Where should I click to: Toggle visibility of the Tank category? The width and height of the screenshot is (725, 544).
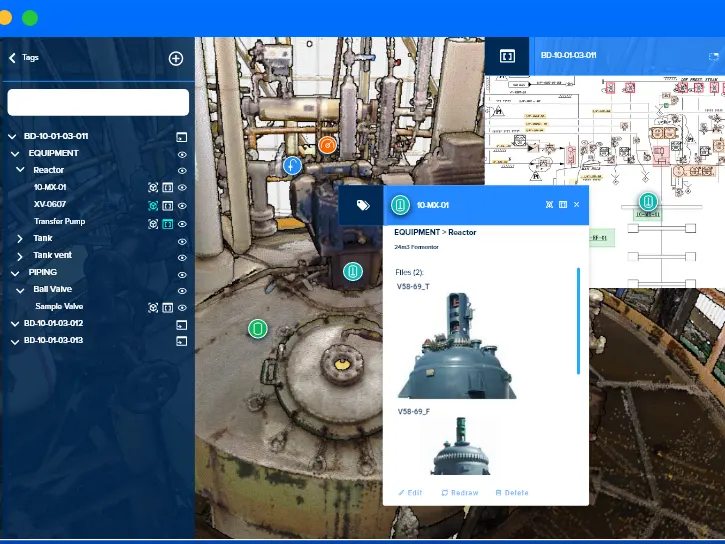coord(182,242)
